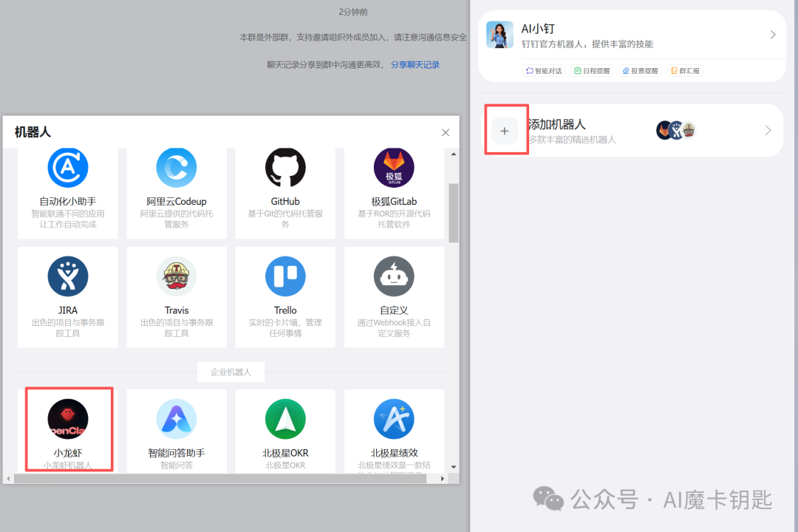Click the vertical scrollbar thumb in robot list
The image size is (798, 532).
pos(454,213)
